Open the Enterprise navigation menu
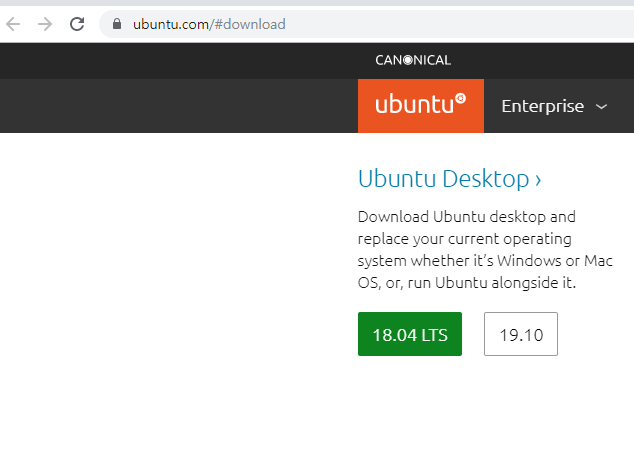The height and width of the screenshot is (450, 634). (x=554, y=106)
